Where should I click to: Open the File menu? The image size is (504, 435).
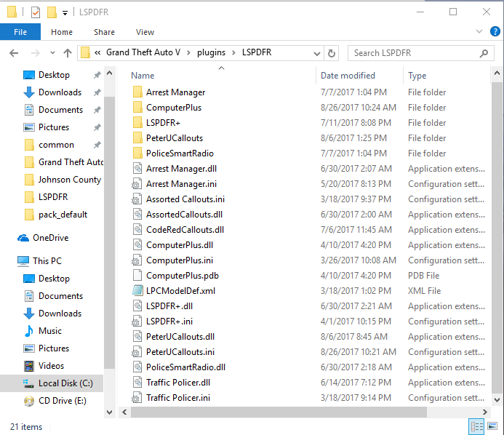[x=20, y=32]
